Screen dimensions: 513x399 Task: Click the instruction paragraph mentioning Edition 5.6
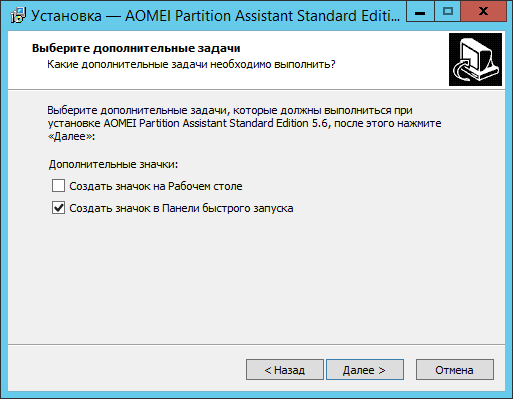[244, 123]
